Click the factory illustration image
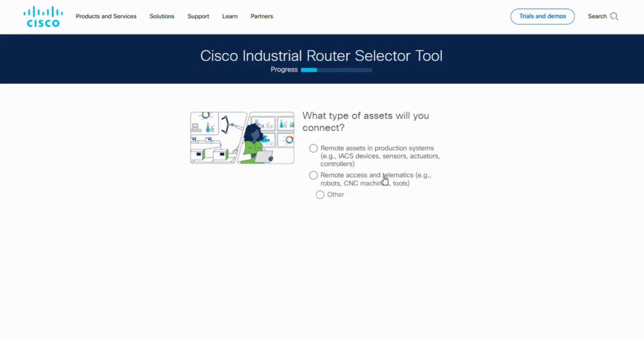 point(242,138)
